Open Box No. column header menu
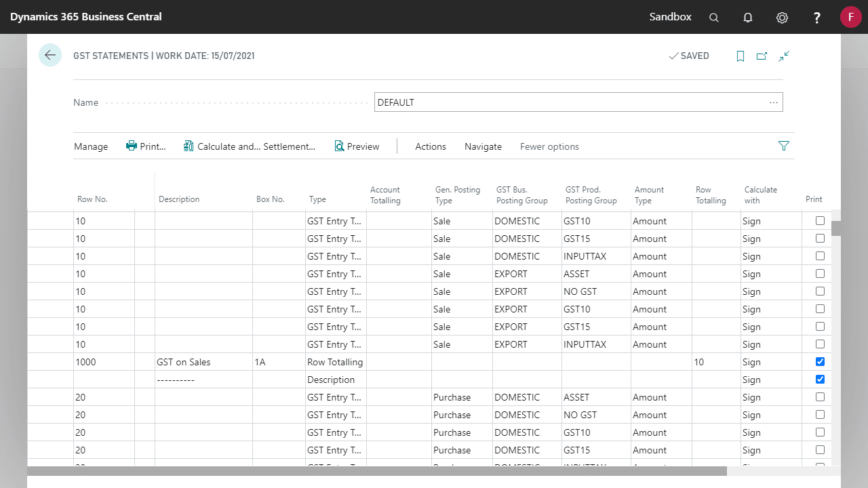This screenshot has width=868, height=488. pyautogui.click(x=270, y=199)
